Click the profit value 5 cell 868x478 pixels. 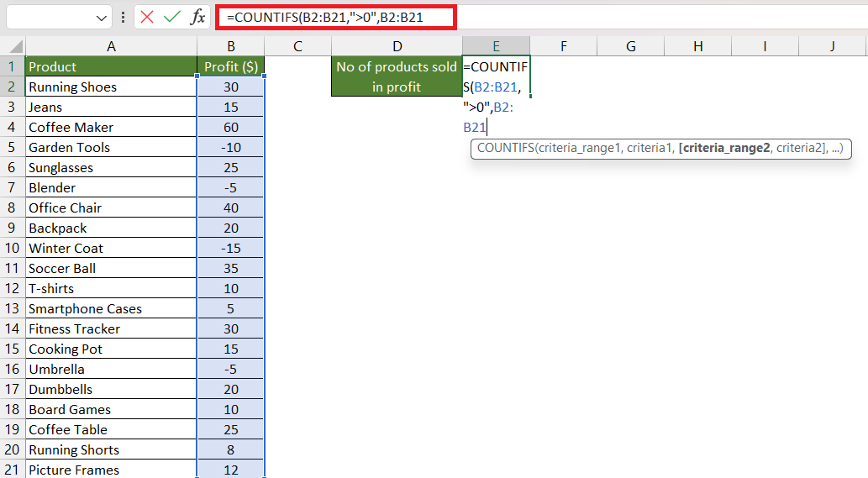click(231, 308)
